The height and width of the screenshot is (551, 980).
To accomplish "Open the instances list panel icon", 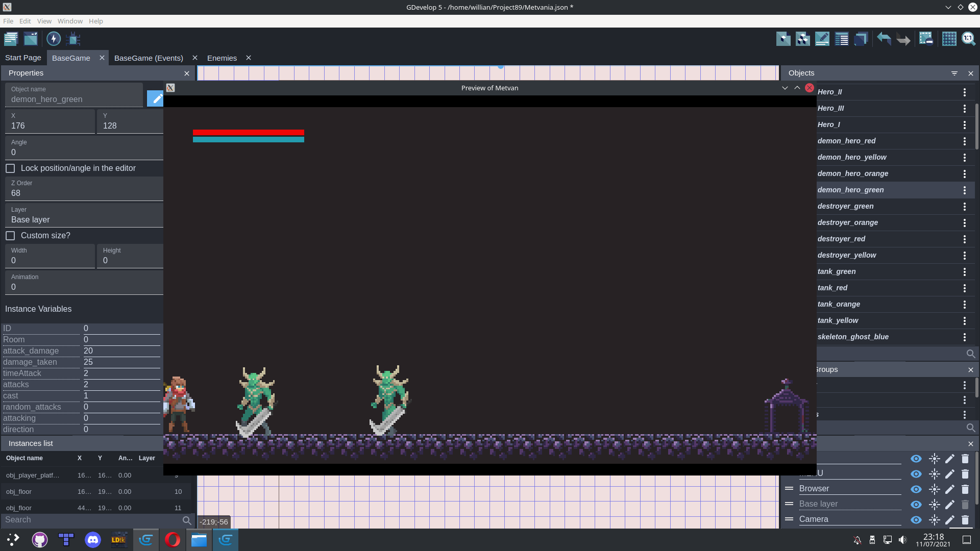I will tap(842, 39).
